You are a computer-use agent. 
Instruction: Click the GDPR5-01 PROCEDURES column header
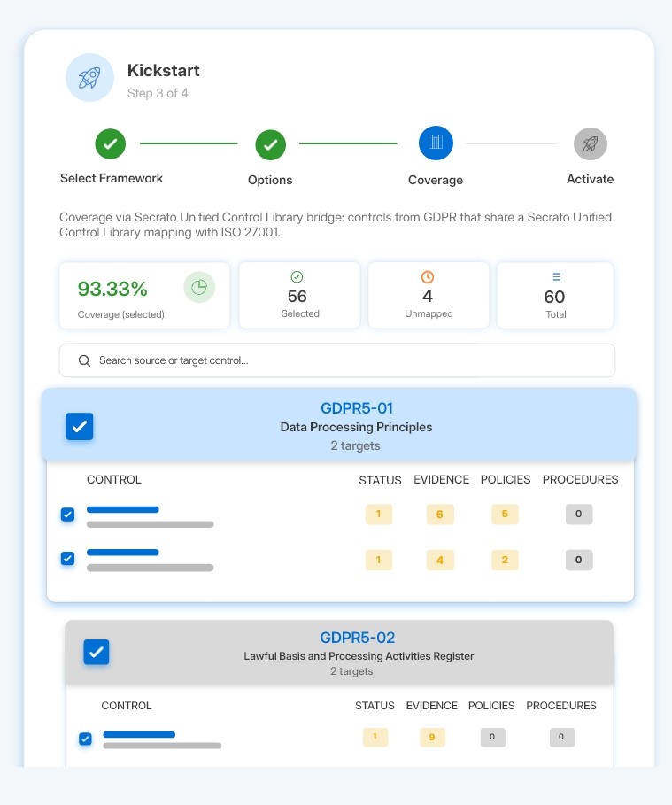(x=580, y=479)
